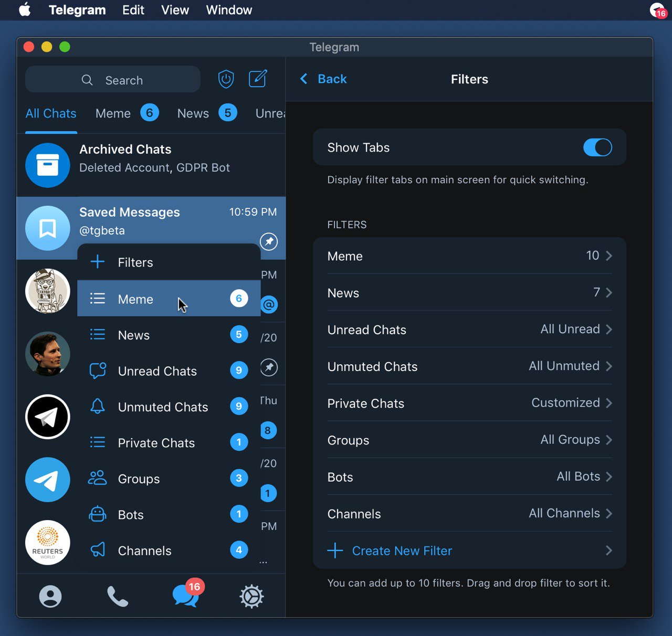672x636 pixels.
Task: Open Groups chevron in Filters list
Action: point(609,440)
